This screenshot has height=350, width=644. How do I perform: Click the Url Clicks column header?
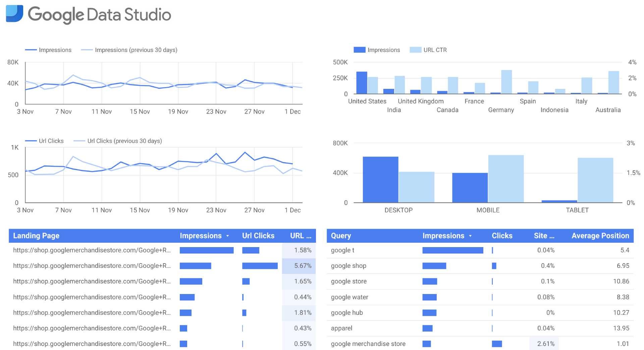point(258,236)
